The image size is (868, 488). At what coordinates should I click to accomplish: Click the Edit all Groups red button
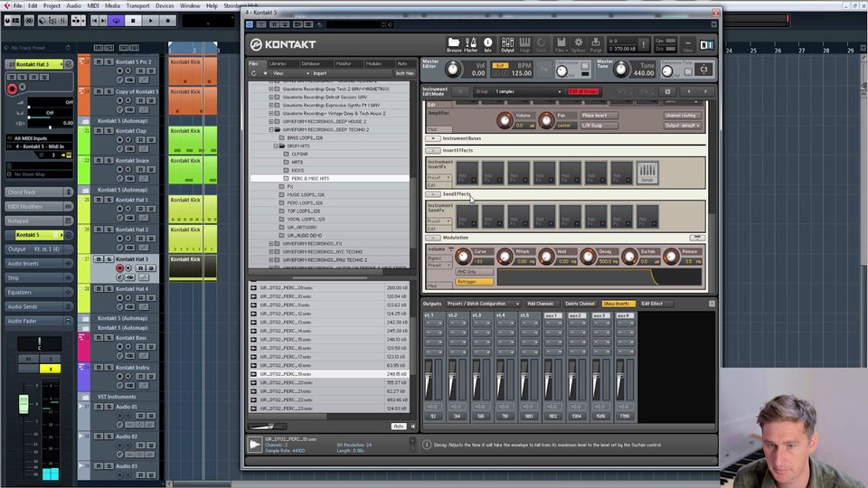[583, 91]
